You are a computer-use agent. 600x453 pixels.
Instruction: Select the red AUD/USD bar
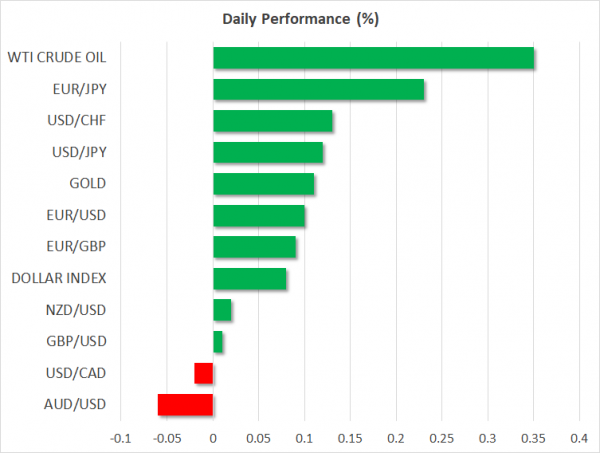(x=186, y=405)
